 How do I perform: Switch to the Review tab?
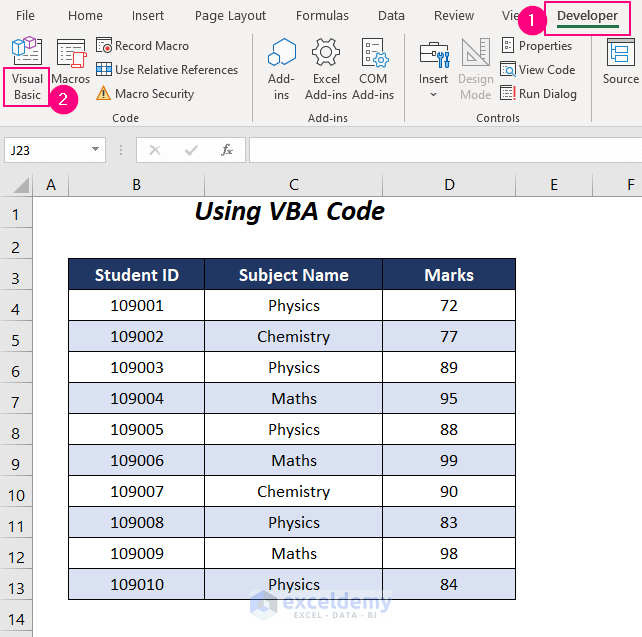[454, 16]
